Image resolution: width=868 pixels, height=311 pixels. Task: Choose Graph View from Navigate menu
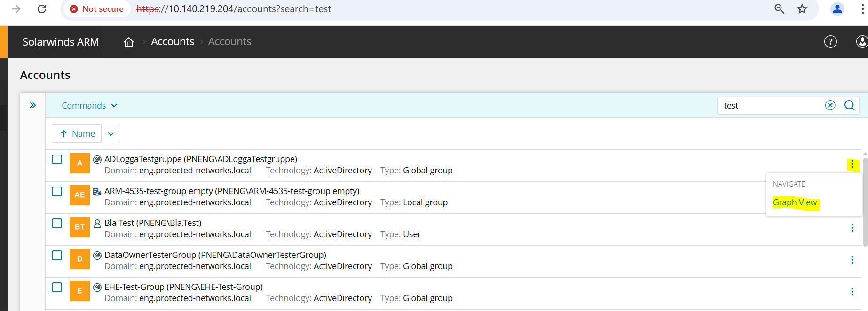click(795, 202)
